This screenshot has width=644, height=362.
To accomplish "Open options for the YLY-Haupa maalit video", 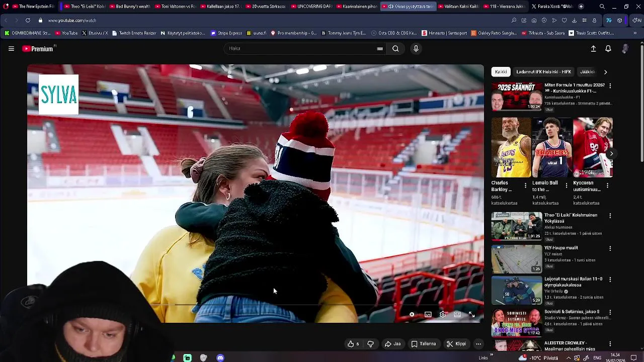I will point(610,248).
